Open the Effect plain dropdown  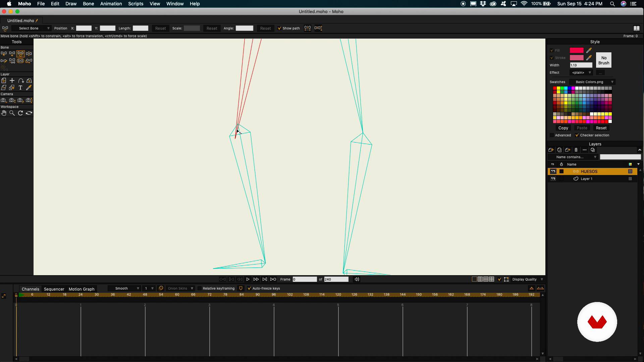click(581, 73)
